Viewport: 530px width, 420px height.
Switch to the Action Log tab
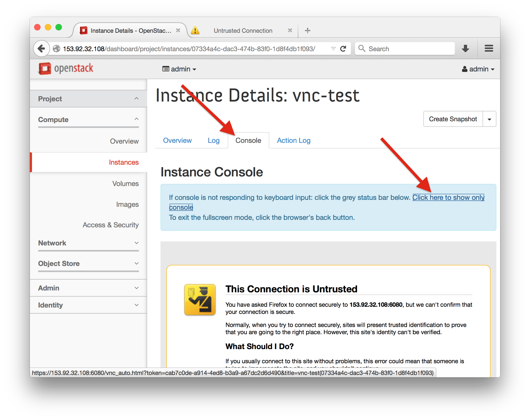294,140
